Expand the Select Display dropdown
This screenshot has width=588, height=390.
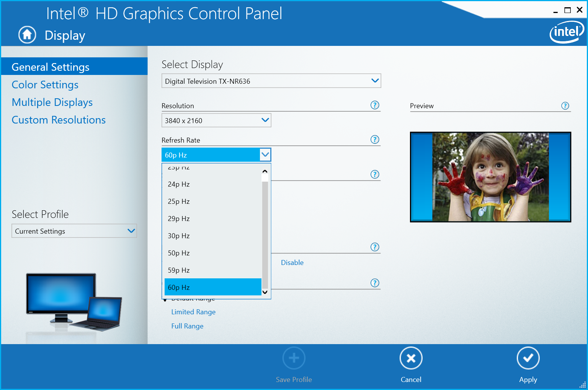pyautogui.click(x=271, y=81)
